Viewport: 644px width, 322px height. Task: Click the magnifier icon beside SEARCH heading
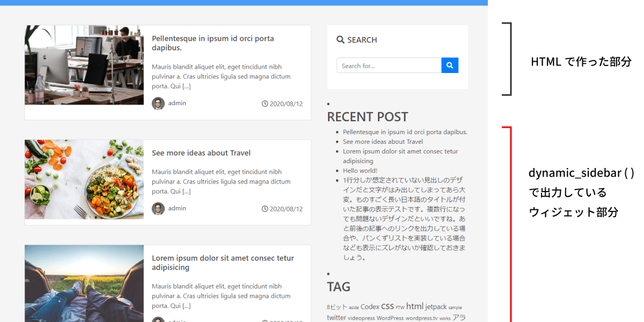tap(340, 40)
